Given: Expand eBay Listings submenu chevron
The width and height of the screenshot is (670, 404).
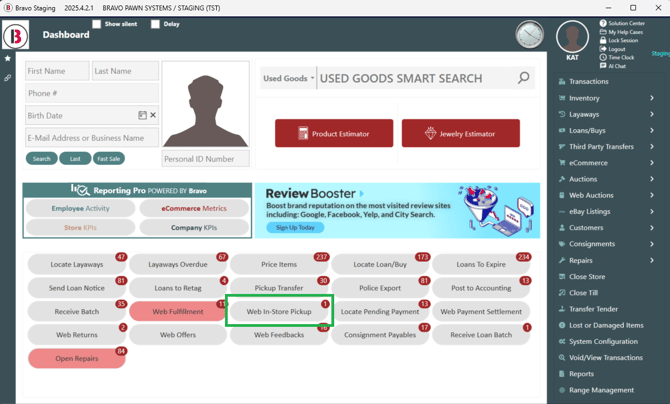Looking at the screenshot, I should 652,212.
